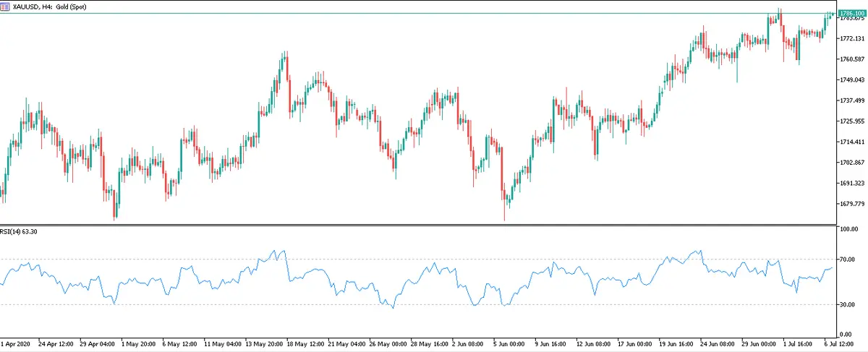The width and height of the screenshot is (868, 352).
Task: Select the 24 Apr 12:00 time marker
Action: pos(56,345)
